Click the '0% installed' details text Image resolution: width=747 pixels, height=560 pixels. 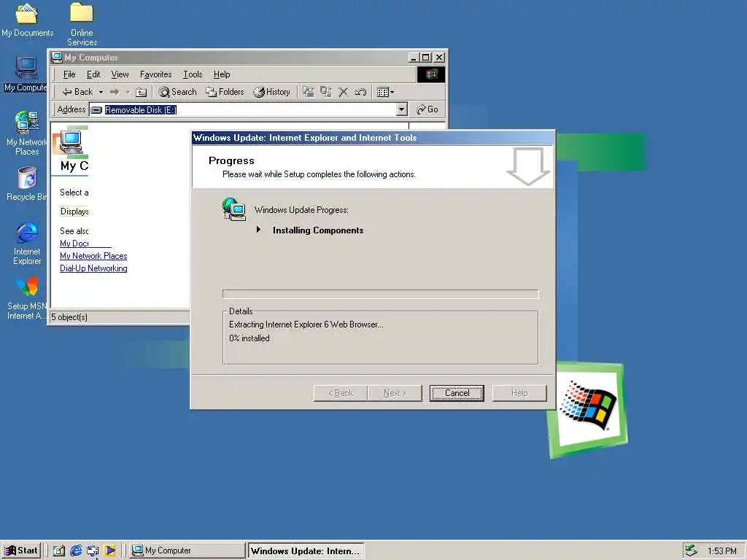pyautogui.click(x=249, y=338)
